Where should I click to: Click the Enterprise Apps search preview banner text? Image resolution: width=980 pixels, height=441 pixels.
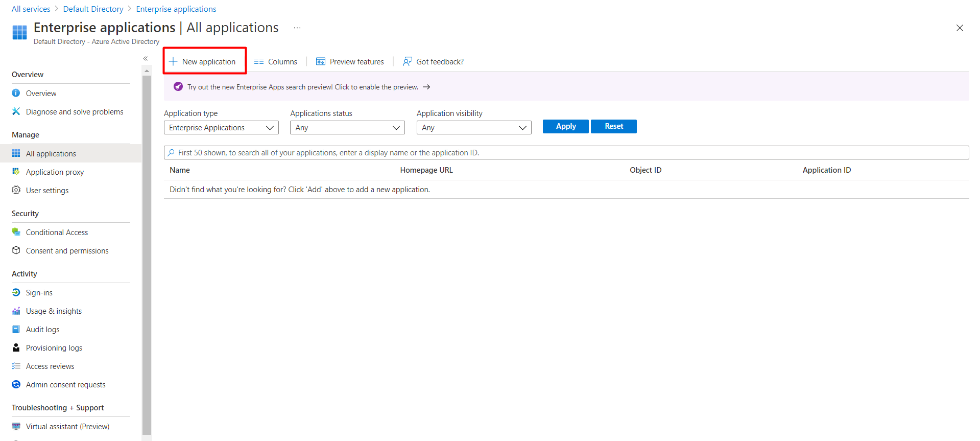click(303, 87)
